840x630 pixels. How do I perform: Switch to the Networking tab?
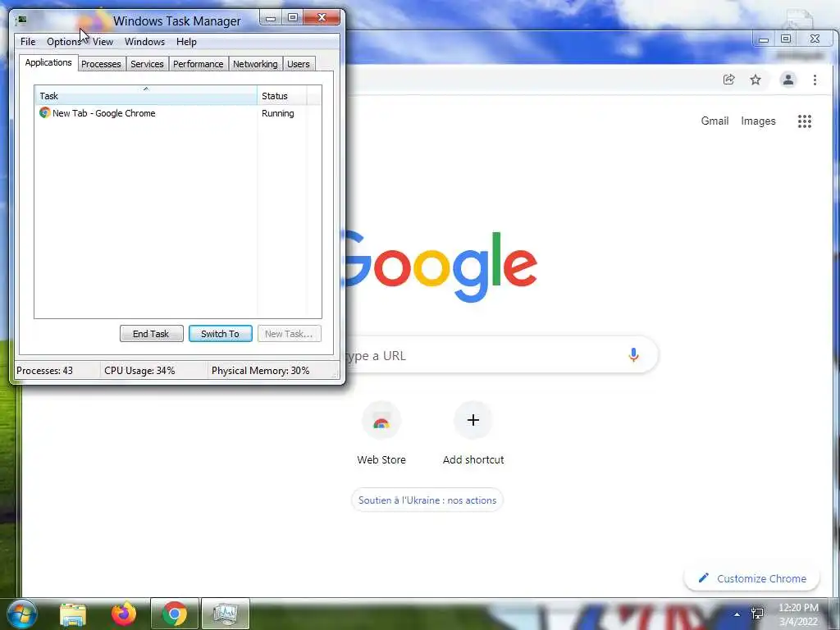[256, 64]
